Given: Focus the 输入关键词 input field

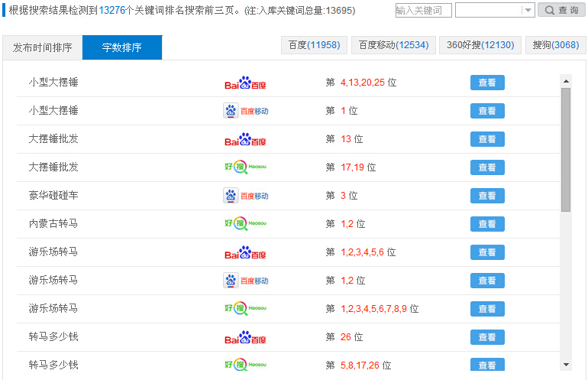Looking at the screenshot, I should (x=423, y=10).
